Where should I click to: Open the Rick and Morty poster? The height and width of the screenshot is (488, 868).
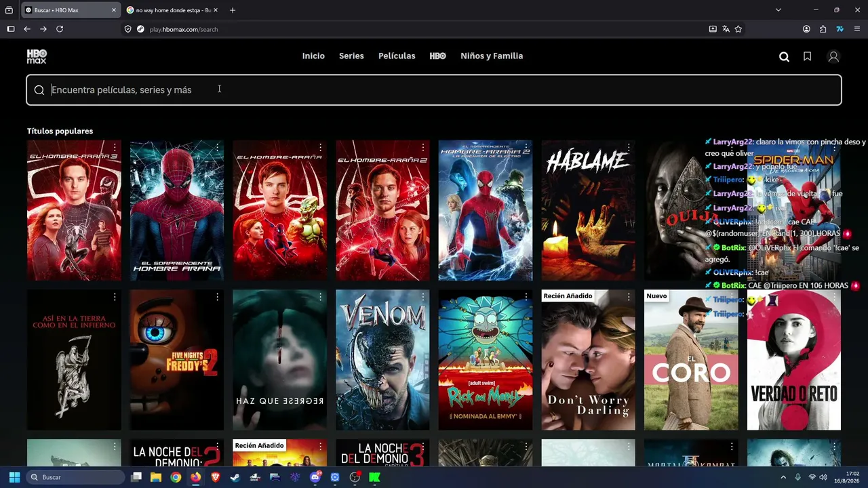486,360
